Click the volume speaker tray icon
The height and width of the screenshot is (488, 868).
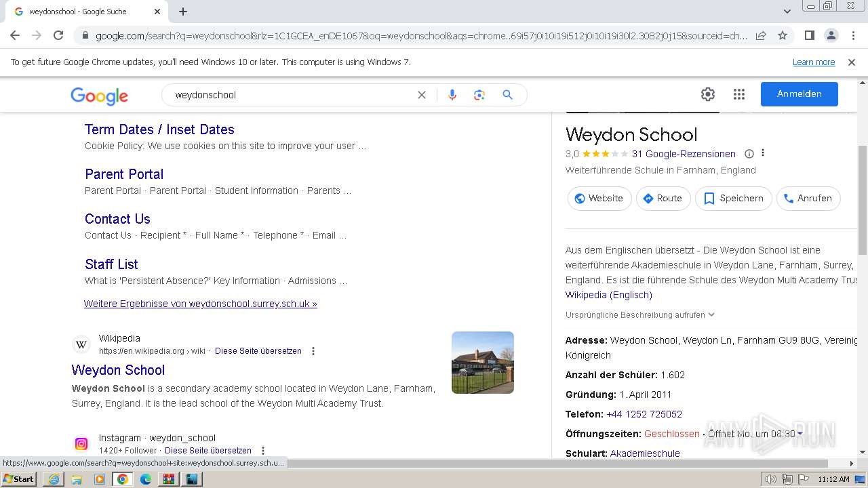pyautogui.click(x=771, y=479)
